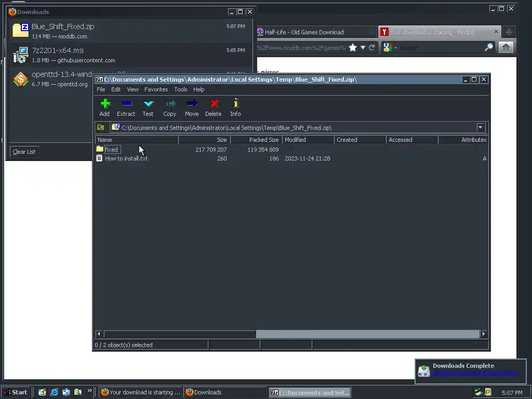Click the third quick launch taskbar icon

click(66, 392)
